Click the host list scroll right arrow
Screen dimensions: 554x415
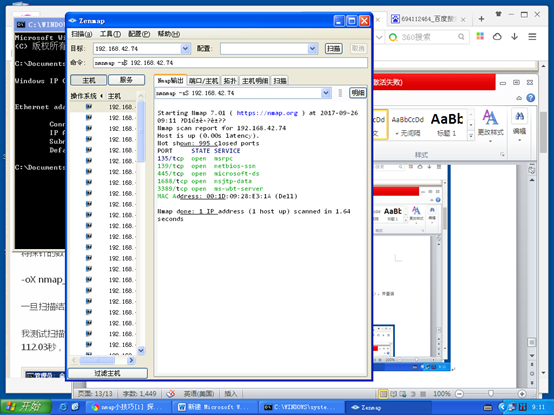click(131, 360)
